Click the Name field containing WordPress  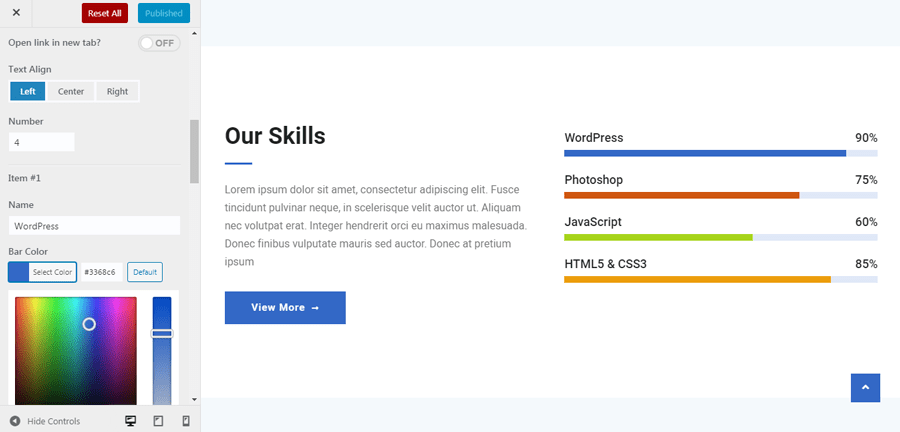94,225
